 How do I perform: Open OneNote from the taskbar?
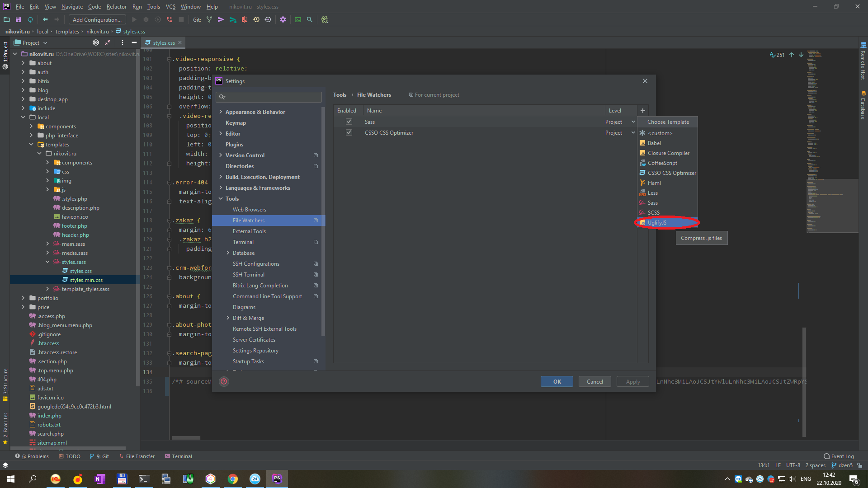tap(100, 479)
